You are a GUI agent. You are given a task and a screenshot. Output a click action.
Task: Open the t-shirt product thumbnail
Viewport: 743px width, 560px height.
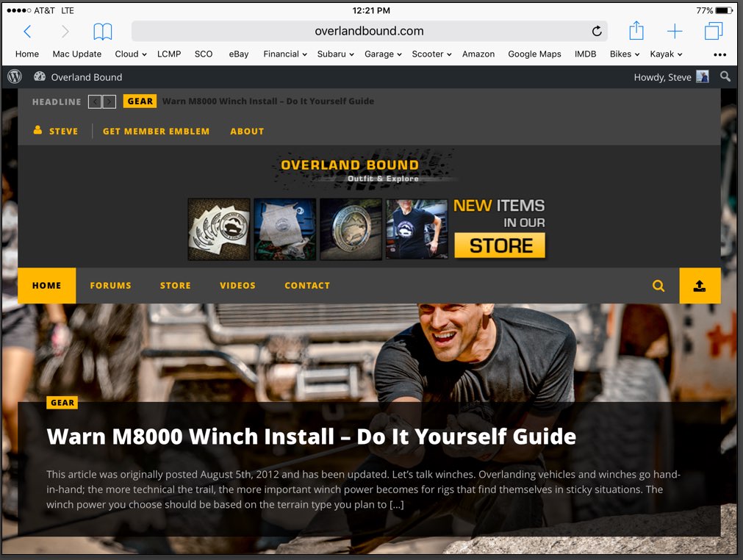click(x=417, y=229)
